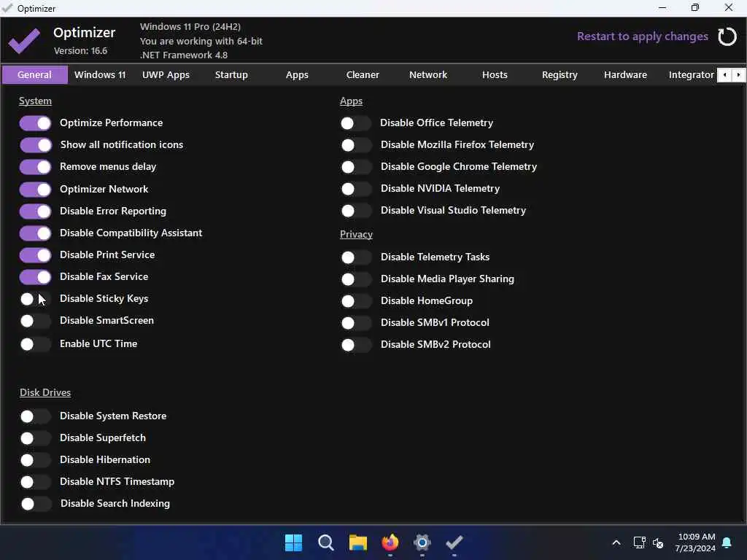Toggle Remove menus delay switch
747x560 pixels.
pyautogui.click(x=35, y=167)
